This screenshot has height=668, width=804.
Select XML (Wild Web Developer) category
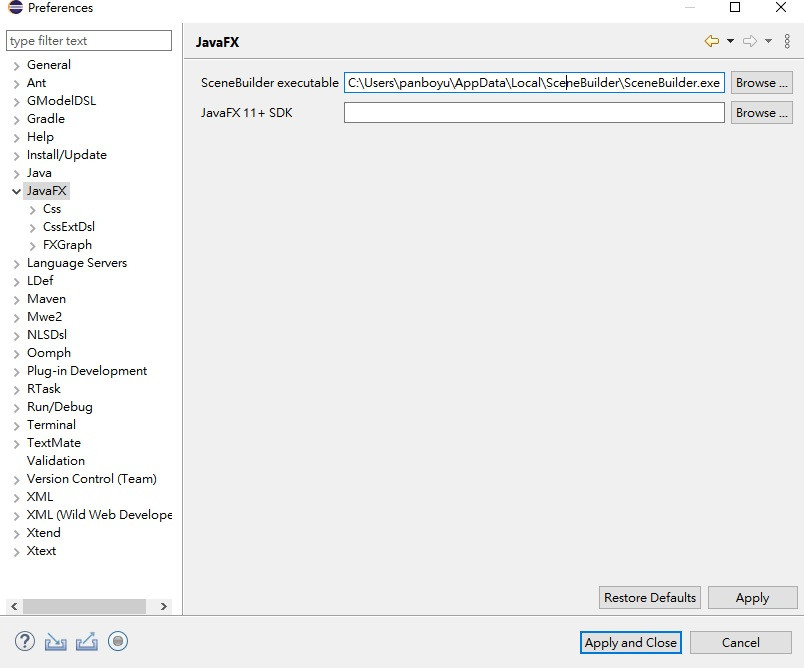(99, 515)
